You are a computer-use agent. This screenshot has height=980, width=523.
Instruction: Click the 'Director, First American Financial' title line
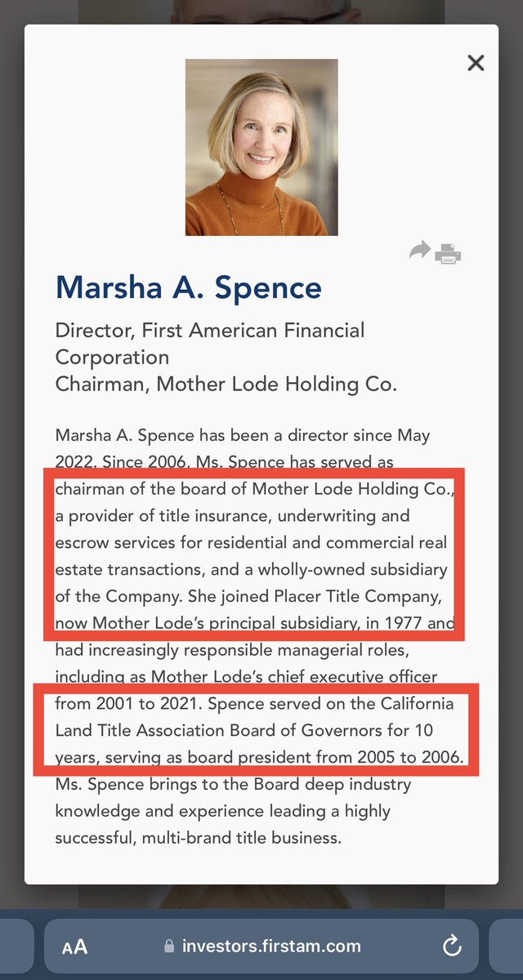click(210, 331)
